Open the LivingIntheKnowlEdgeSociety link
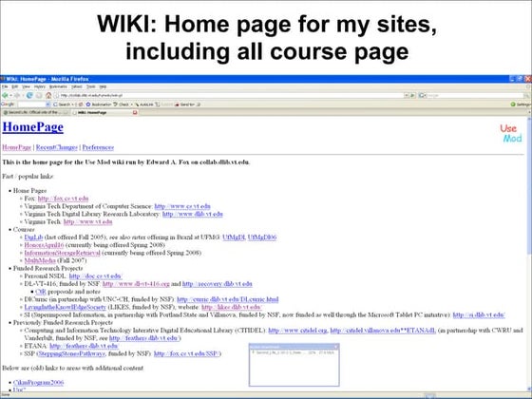Image resolution: width=532 pixels, height=399 pixels. 66,308
